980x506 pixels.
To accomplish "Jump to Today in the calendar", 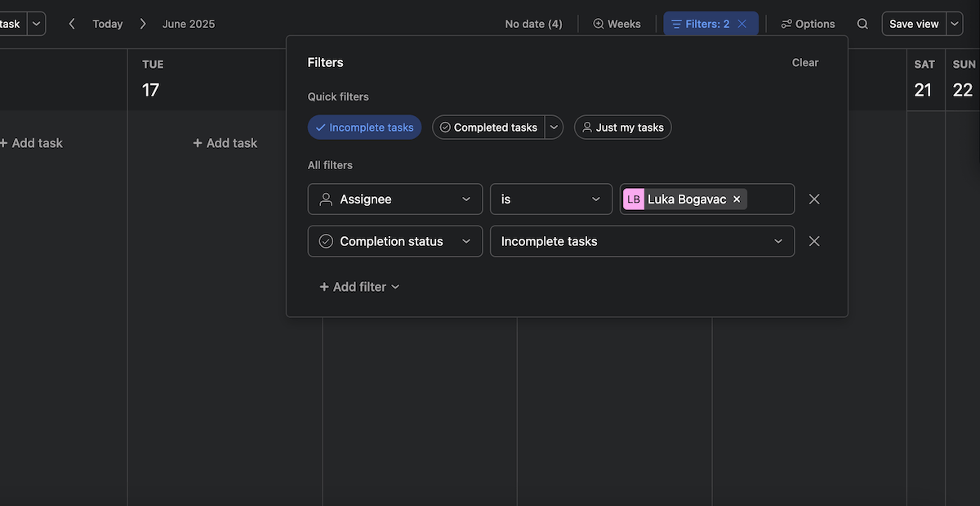I will tap(107, 24).
